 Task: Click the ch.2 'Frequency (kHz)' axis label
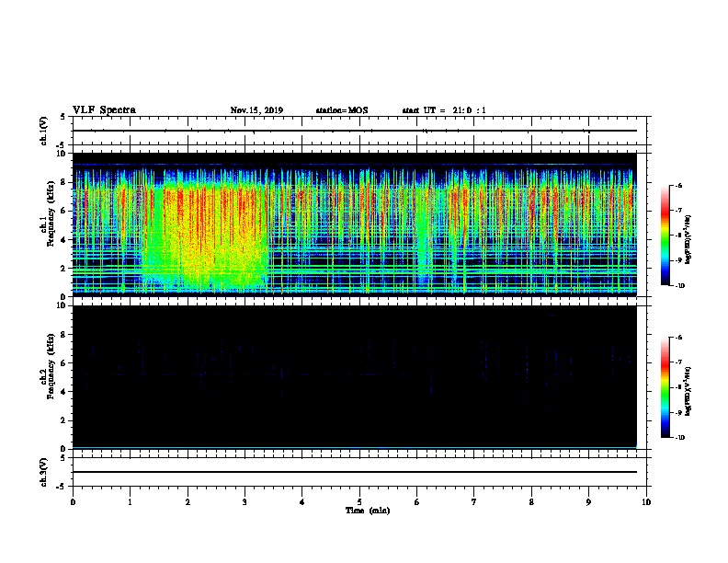coord(51,366)
